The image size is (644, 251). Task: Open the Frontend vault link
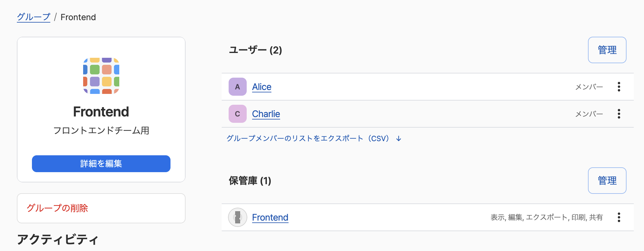pyautogui.click(x=270, y=217)
